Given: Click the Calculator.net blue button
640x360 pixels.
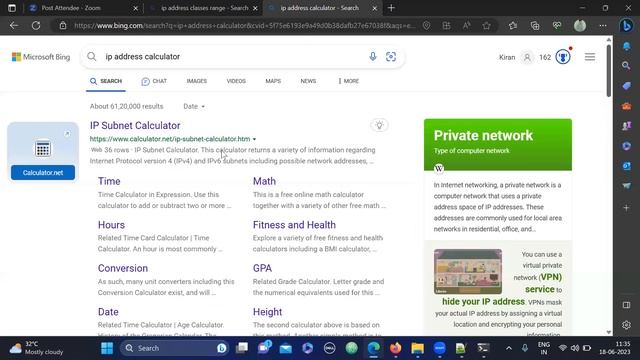Looking at the screenshot, I should (43, 173).
